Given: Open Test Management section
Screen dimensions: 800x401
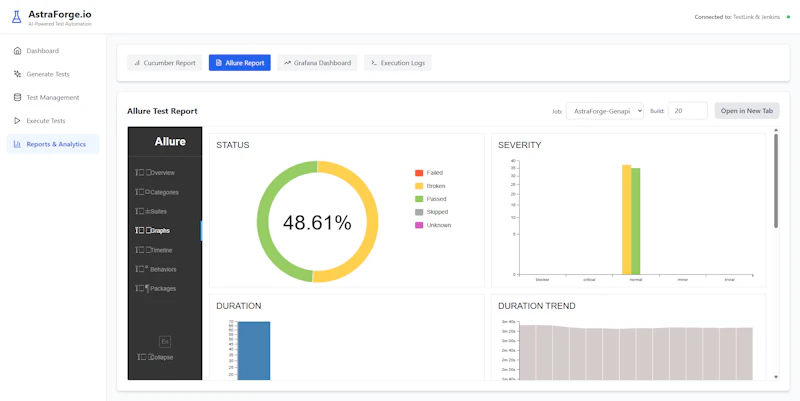Looking at the screenshot, I should coord(53,97).
